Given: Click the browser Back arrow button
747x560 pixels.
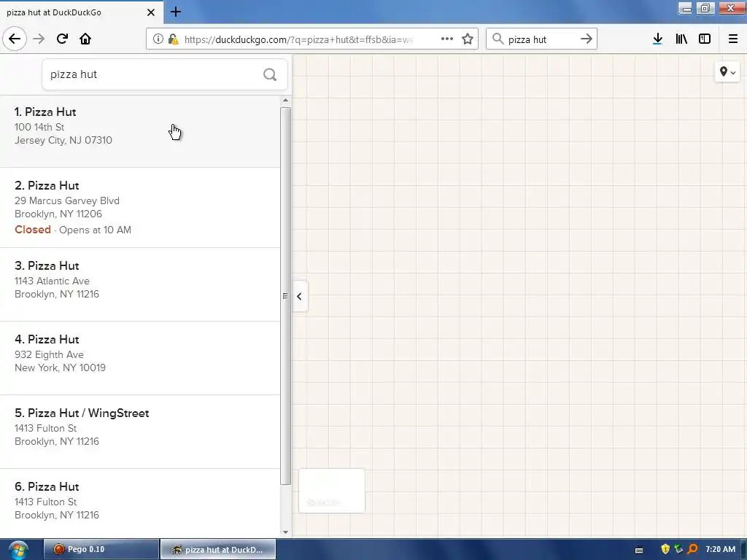Looking at the screenshot, I should point(15,39).
